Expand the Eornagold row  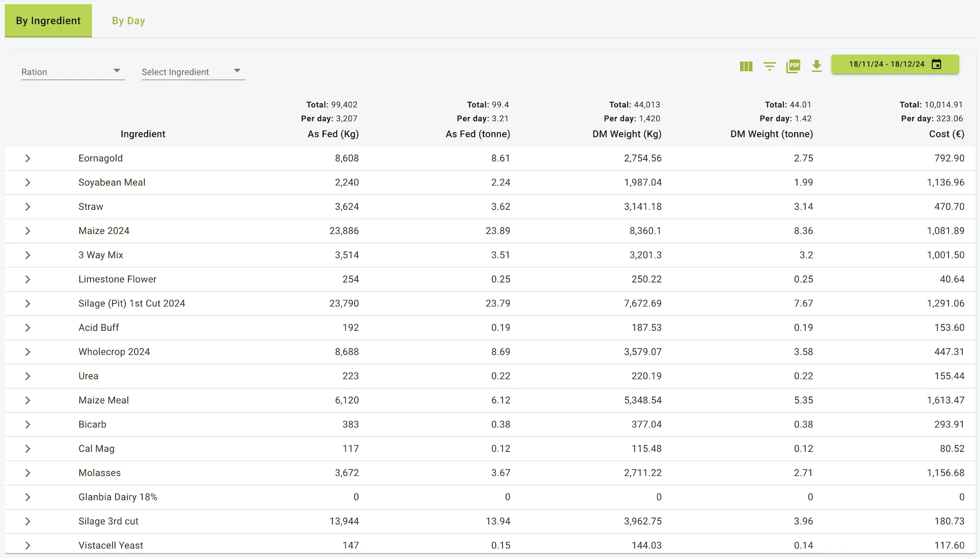coord(28,158)
